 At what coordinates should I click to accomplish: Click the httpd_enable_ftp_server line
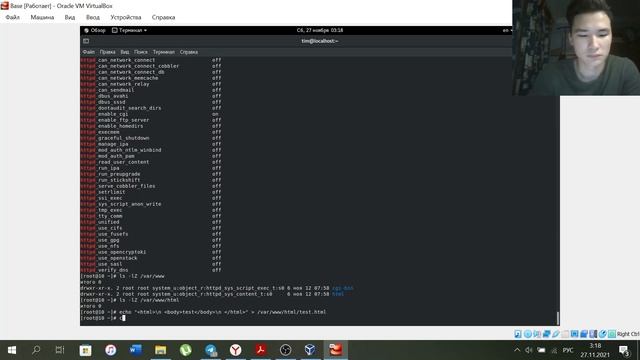click(x=151, y=120)
